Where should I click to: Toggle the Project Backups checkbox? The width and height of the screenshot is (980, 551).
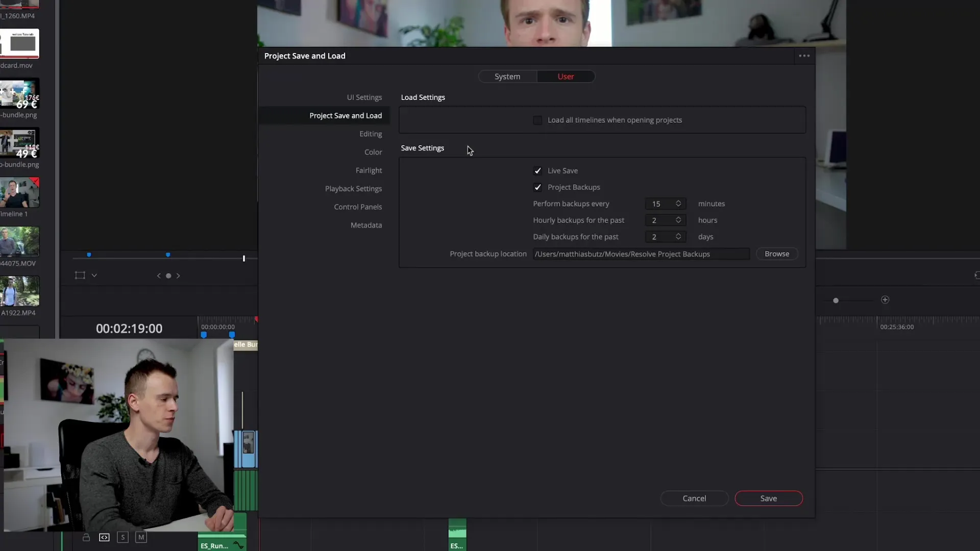537,187
